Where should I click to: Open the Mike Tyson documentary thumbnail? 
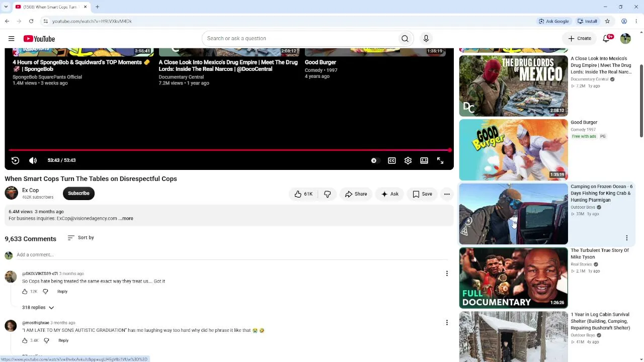[513, 278]
